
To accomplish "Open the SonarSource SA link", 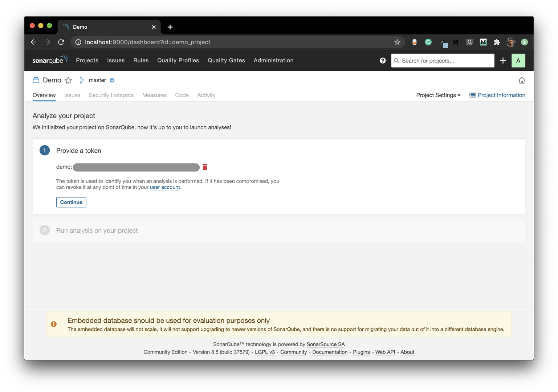I will 326,344.
